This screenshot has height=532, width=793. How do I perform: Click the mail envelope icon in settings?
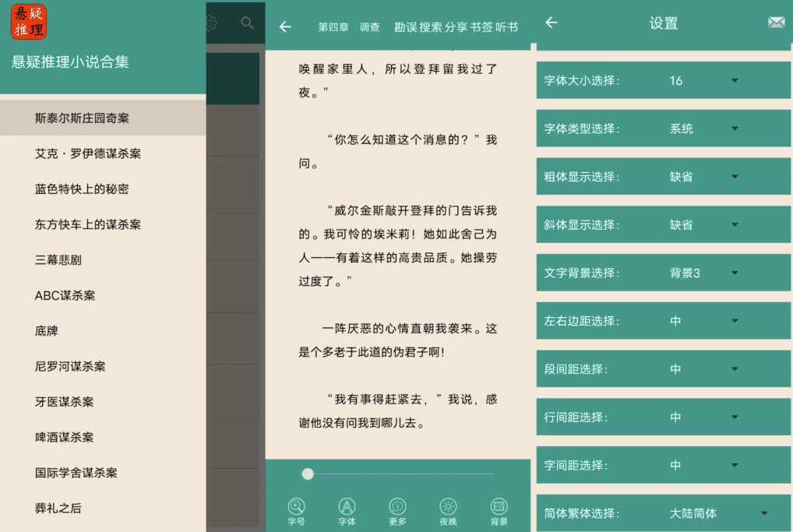(x=776, y=23)
